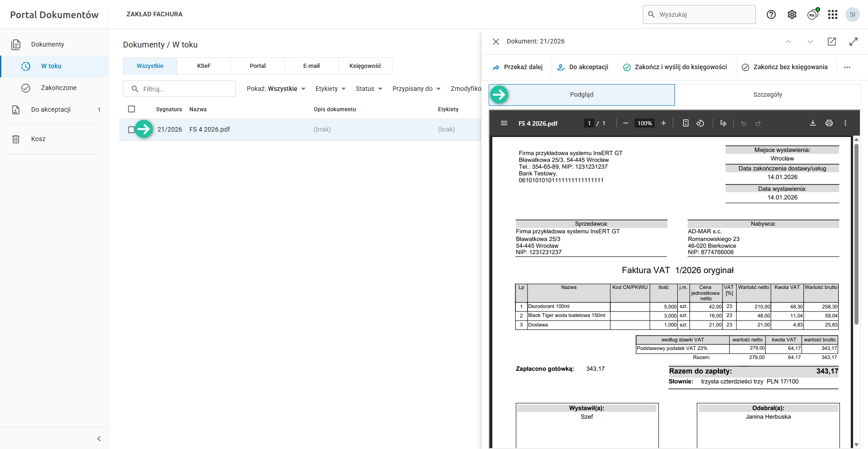Image resolution: width=868 pixels, height=449 pixels.
Task: Open document in new window icon
Action: tap(832, 42)
